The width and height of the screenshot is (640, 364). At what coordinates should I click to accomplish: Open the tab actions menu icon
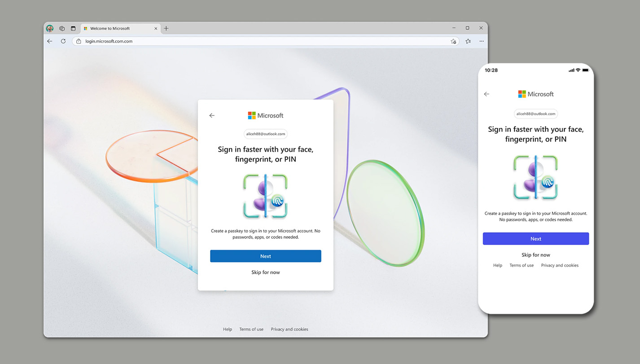(x=73, y=28)
